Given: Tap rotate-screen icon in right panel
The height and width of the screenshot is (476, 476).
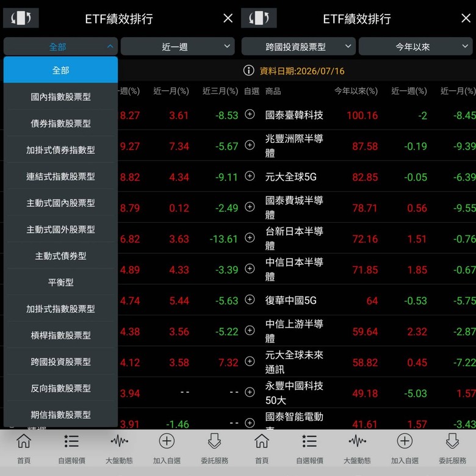Looking at the screenshot, I should point(259,18).
